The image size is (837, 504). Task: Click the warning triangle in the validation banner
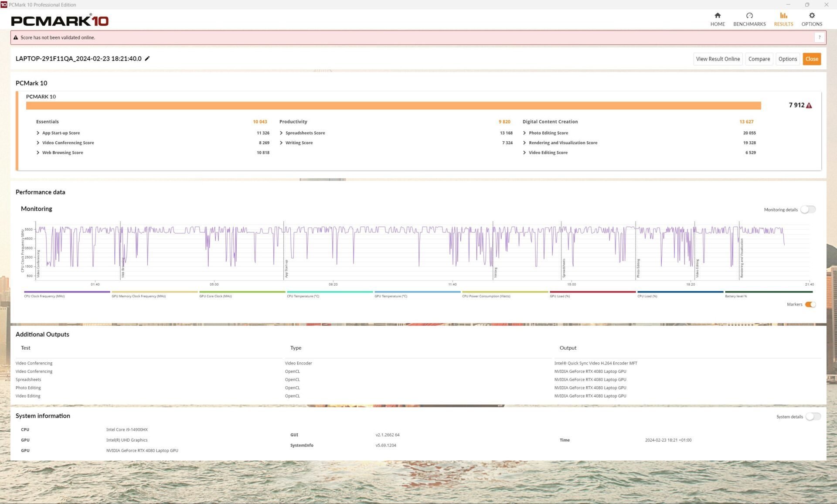coord(16,37)
